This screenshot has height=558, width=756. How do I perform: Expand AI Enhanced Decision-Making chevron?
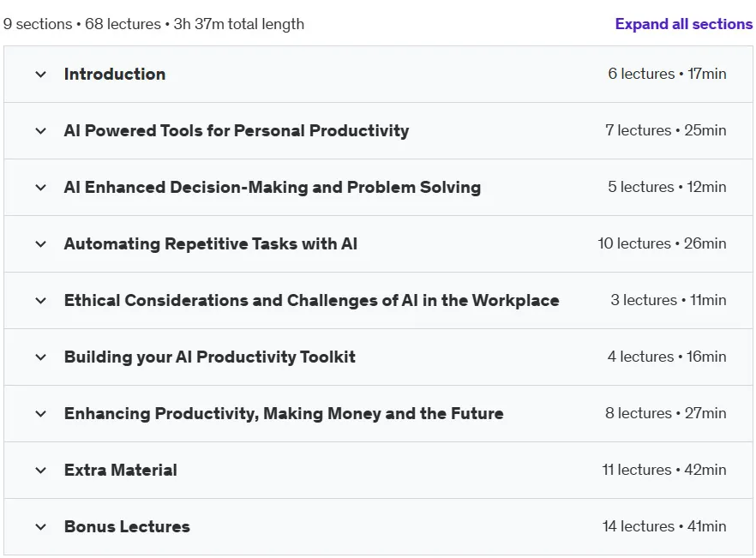tap(41, 187)
